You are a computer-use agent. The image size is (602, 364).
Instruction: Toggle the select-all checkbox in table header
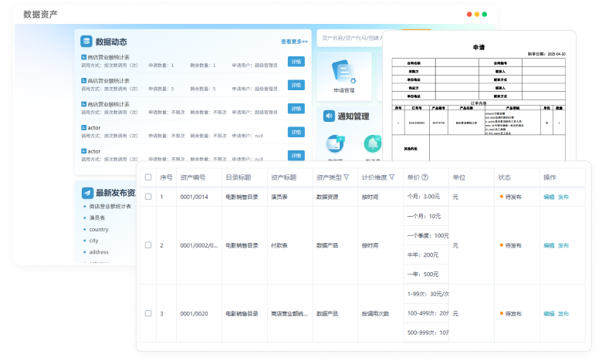pos(148,177)
